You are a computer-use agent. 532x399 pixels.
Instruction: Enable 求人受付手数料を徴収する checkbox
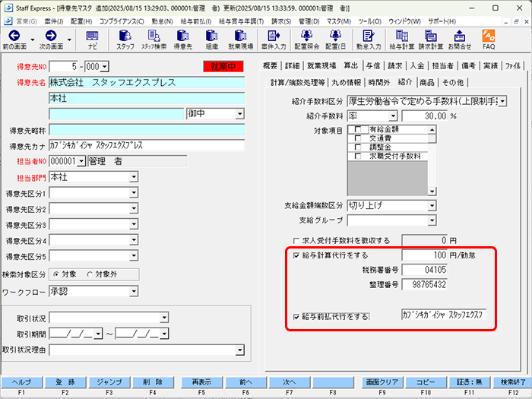click(296, 241)
